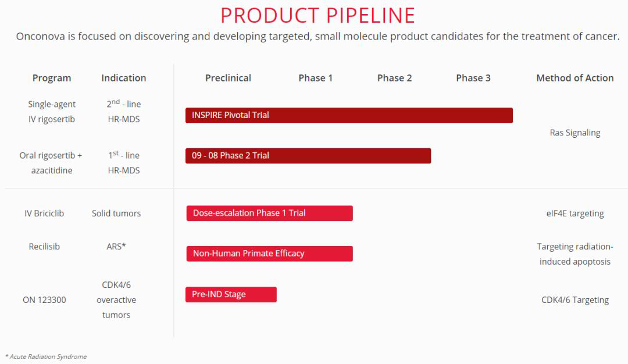
Task: Click the Pre-IND Stage bar
Action: click(x=231, y=294)
